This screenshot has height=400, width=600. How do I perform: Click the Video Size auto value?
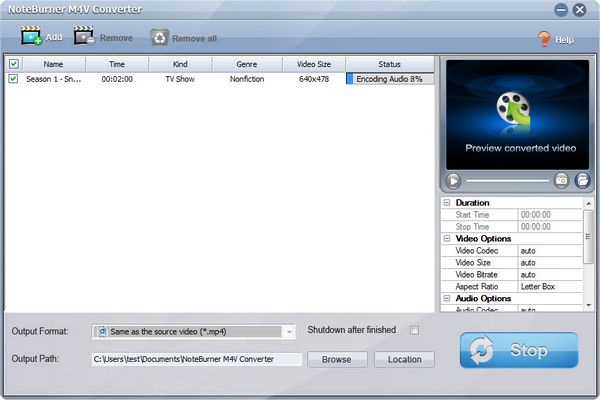[528, 263]
